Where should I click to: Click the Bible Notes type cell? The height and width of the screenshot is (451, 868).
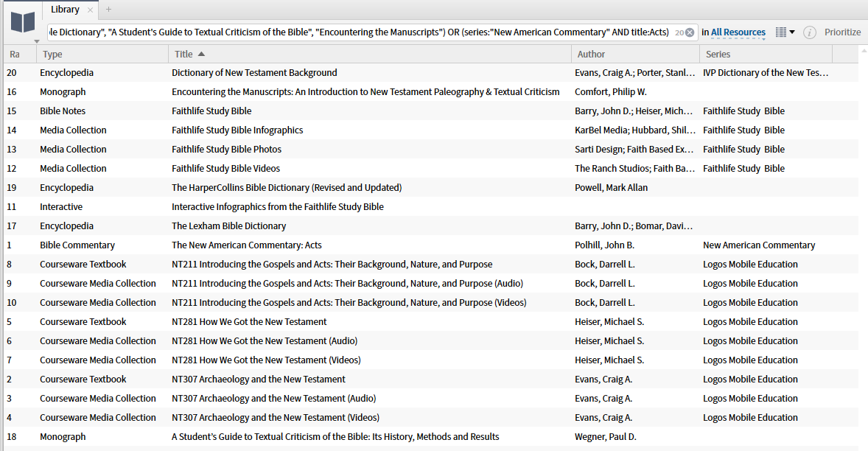(x=63, y=111)
